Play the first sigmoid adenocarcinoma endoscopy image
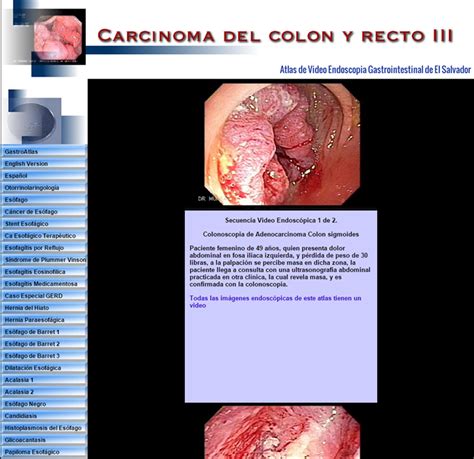 [x=282, y=144]
